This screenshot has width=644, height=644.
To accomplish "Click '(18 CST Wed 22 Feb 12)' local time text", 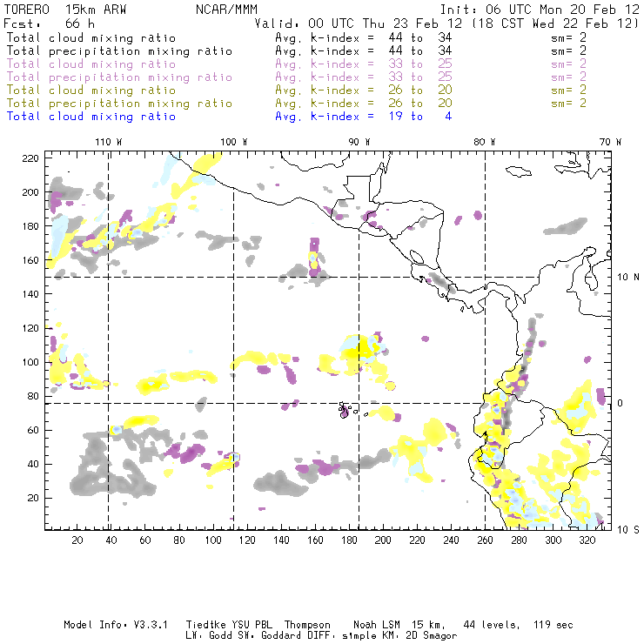I will point(555,23).
